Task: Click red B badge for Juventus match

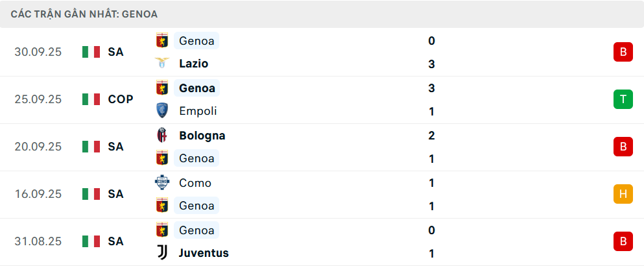Action: [x=623, y=241]
